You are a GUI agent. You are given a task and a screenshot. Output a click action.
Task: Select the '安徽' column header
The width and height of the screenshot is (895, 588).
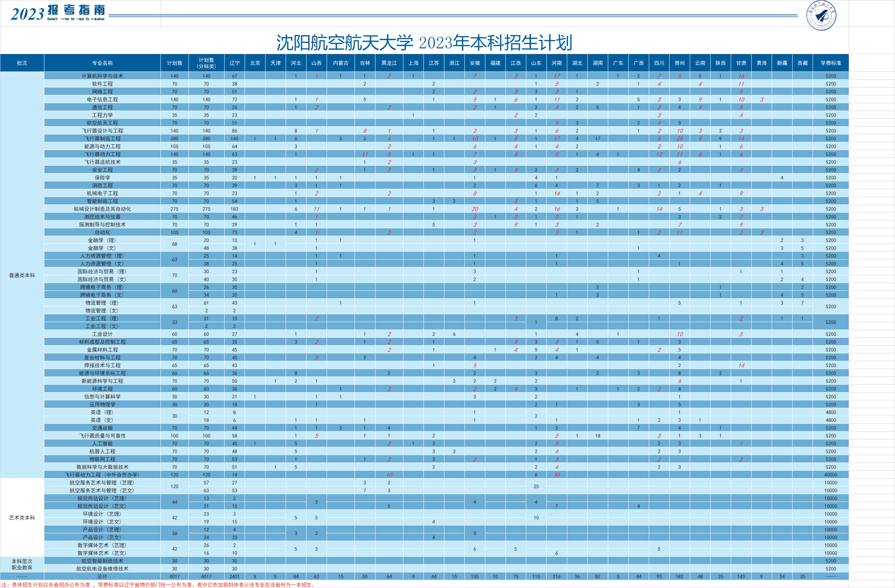click(x=475, y=63)
